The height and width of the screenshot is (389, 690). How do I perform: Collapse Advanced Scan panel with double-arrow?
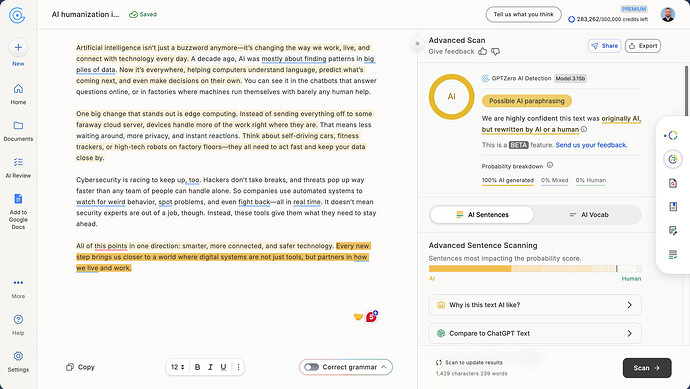pos(417,44)
